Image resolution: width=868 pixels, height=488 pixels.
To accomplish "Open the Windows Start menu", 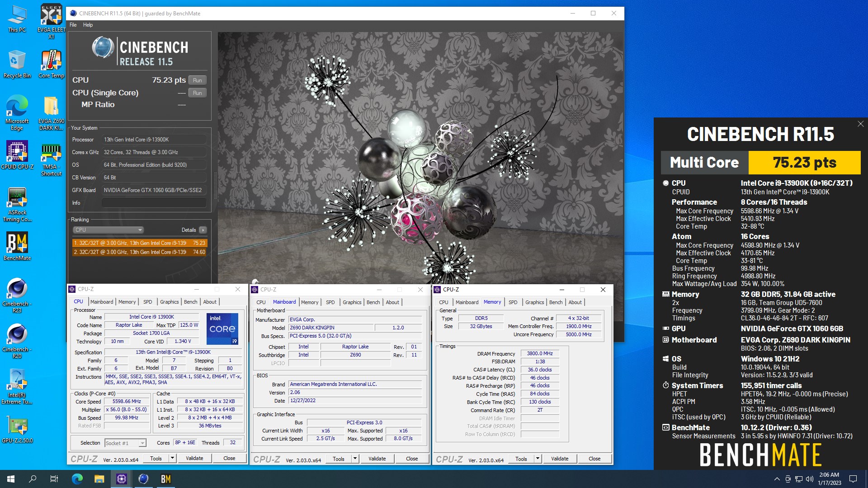I will (11, 479).
